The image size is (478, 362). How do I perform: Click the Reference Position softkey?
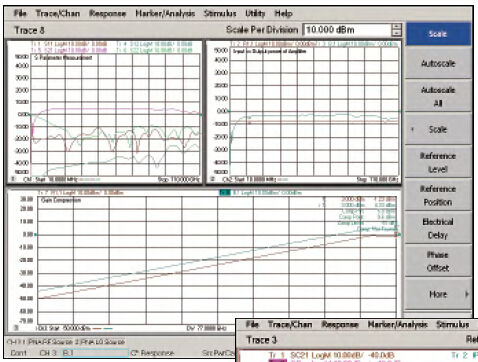[x=438, y=195]
